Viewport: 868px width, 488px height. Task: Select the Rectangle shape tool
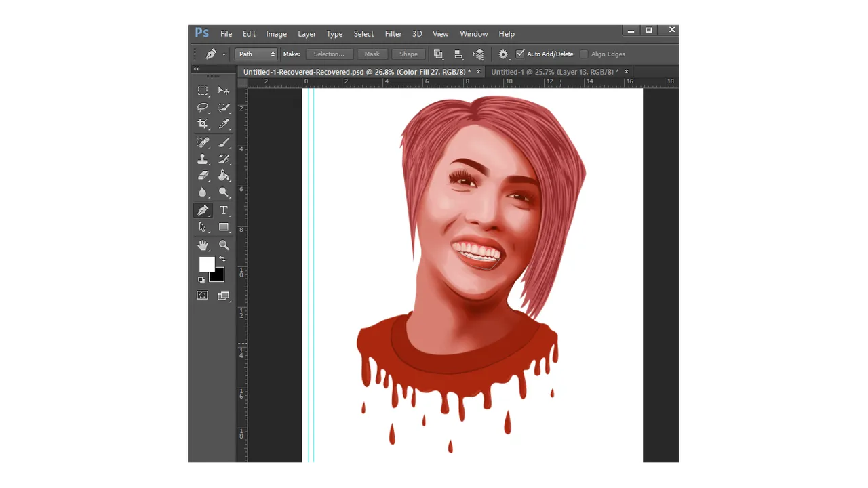point(224,228)
